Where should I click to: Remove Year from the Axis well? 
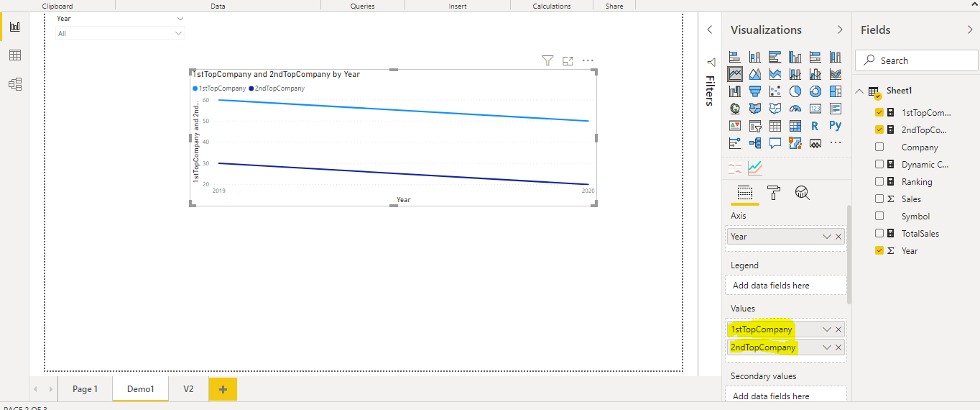[838, 237]
